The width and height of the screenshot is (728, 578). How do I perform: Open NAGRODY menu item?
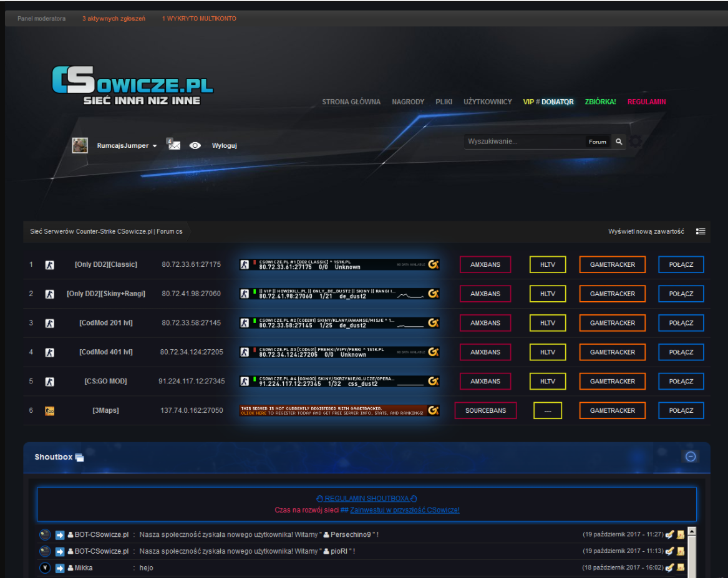[x=408, y=102]
